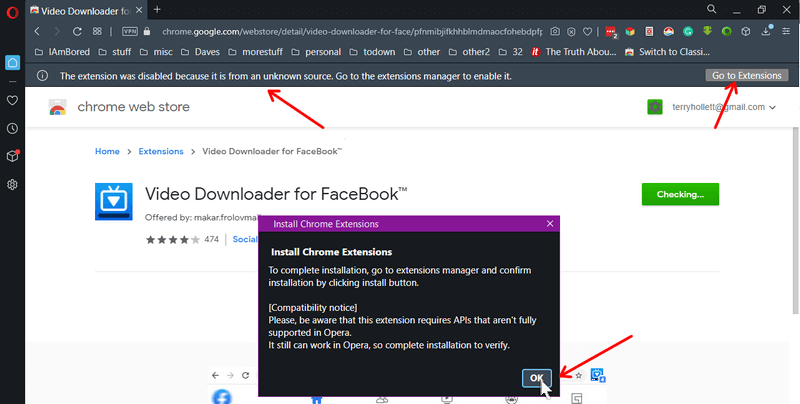Close the Install Chrome Extensions dialog with its X
Screen dimensions: 800x404
coord(549,224)
